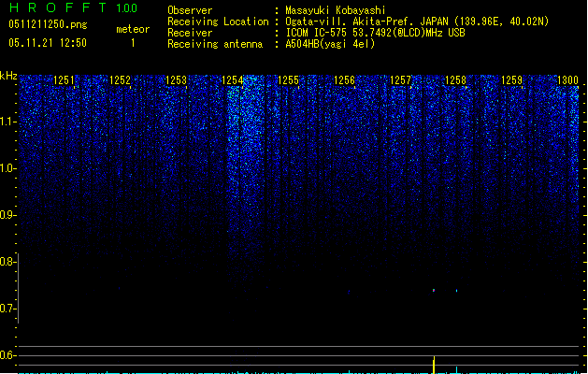Image resolution: width=588 pixels, height=374 pixels.
Task: Click the meteor count value 1
Action: [x=133, y=43]
